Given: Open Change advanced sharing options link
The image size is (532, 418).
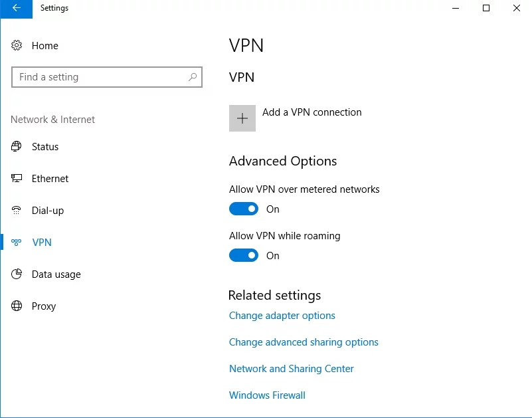Looking at the screenshot, I should pos(304,342).
